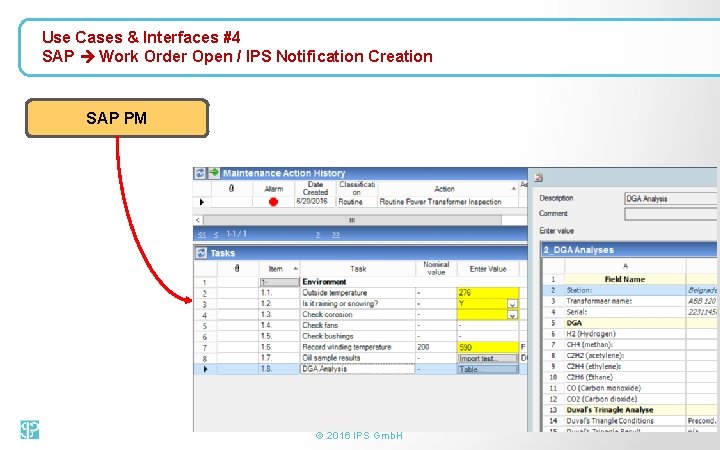
Task: Click the attachment column header in Maintenance Action History
Action: coord(231,188)
